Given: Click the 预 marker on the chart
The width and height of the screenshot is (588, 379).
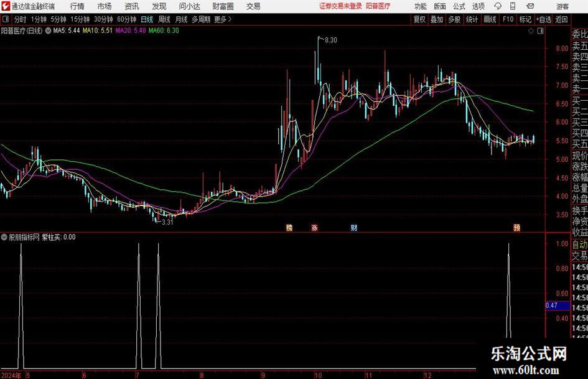Looking at the screenshot, I should (x=516, y=227).
